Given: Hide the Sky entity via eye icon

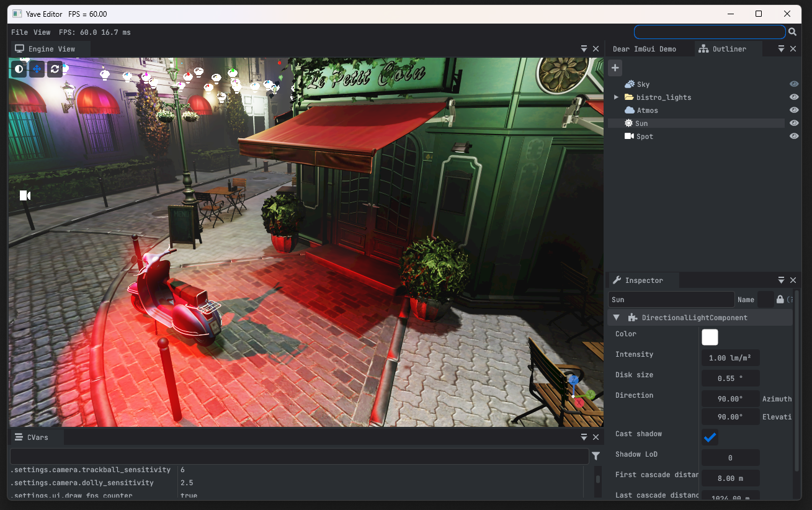Looking at the screenshot, I should pos(793,84).
